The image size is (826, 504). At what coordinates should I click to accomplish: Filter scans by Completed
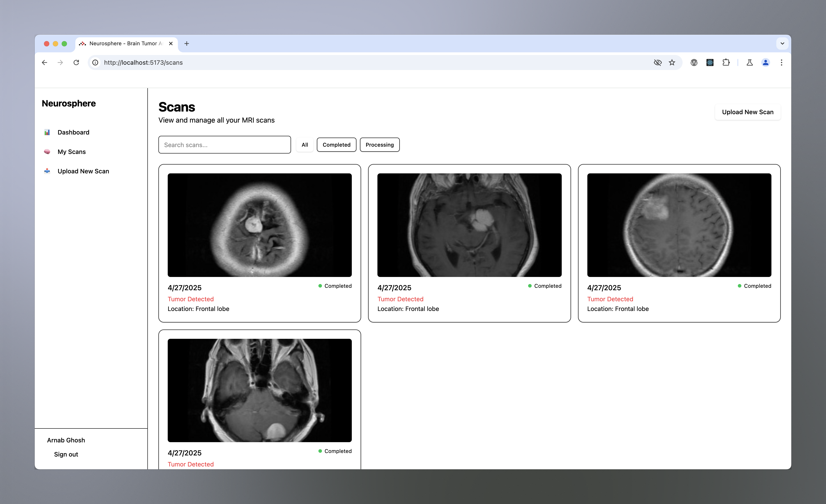click(x=336, y=145)
